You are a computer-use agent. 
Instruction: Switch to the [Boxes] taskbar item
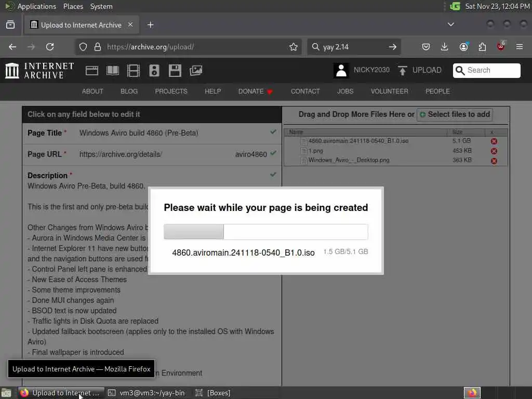click(214, 393)
